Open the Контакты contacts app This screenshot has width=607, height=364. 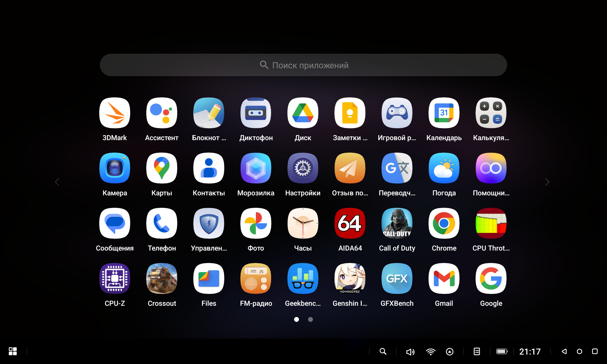pyautogui.click(x=209, y=168)
